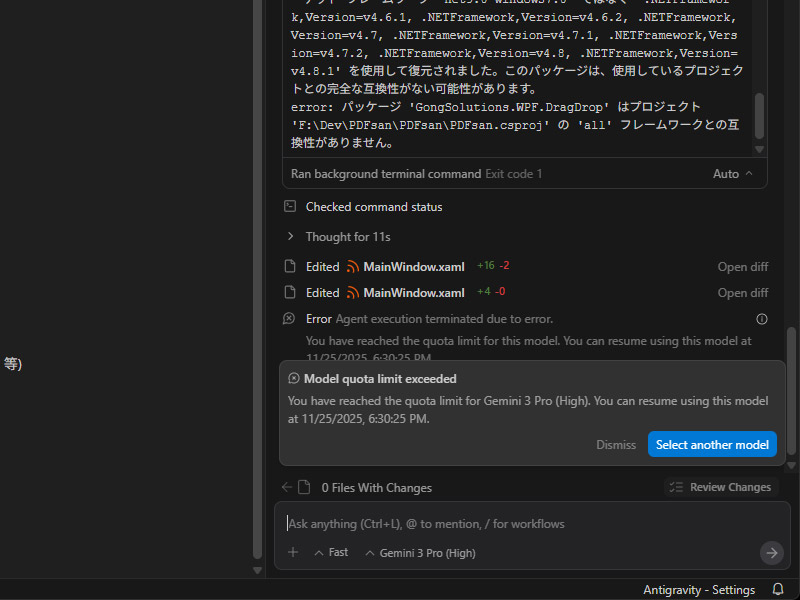Click the terminal output scrollbar thumb
The height and width of the screenshot is (600, 800).
pyautogui.click(x=759, y=115)
